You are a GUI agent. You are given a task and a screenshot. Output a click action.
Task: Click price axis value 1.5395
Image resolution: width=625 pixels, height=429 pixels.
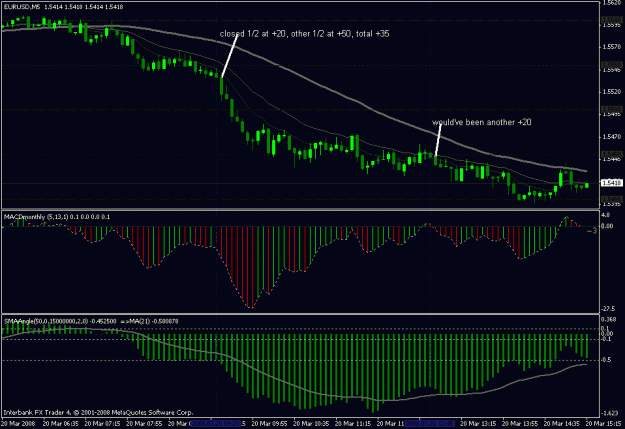(x=612, y=204)
